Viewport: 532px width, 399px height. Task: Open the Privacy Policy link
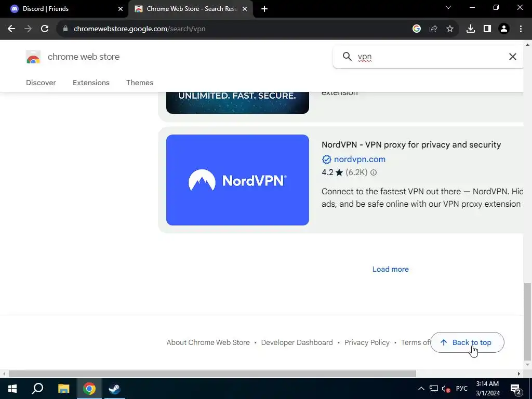[367, 342]
